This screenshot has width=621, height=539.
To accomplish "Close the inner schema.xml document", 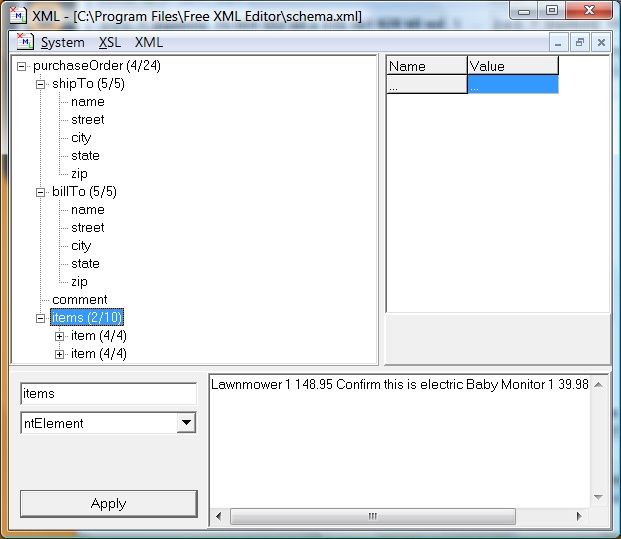I will (601, 42).
